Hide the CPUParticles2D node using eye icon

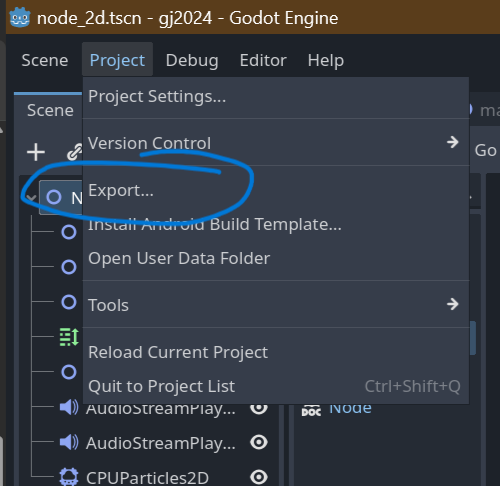259,477
